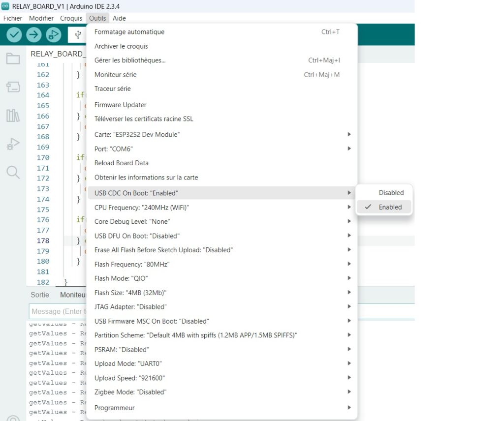Launch Firmware Updater

coord(221,105)
